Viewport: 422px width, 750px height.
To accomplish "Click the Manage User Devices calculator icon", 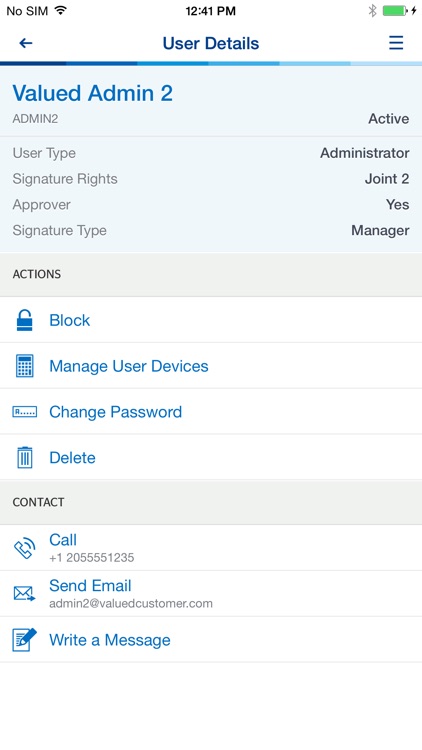I will [x=24, y=366].
